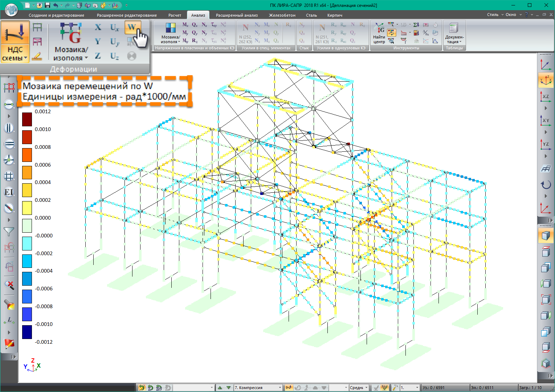
Task: Open the Расчет ribbon tab
Action: pos(175,15)
